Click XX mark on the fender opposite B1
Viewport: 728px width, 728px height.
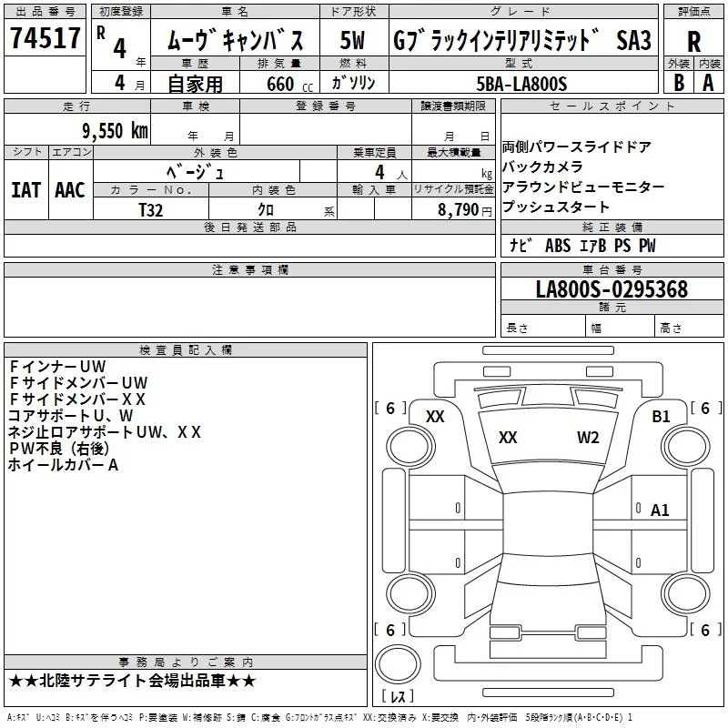(x=435, y=417)
